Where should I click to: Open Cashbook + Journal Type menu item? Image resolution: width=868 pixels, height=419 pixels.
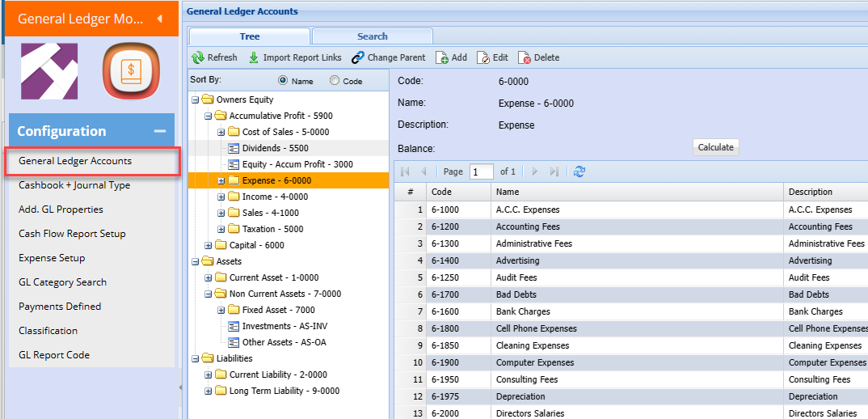[74, 185]
